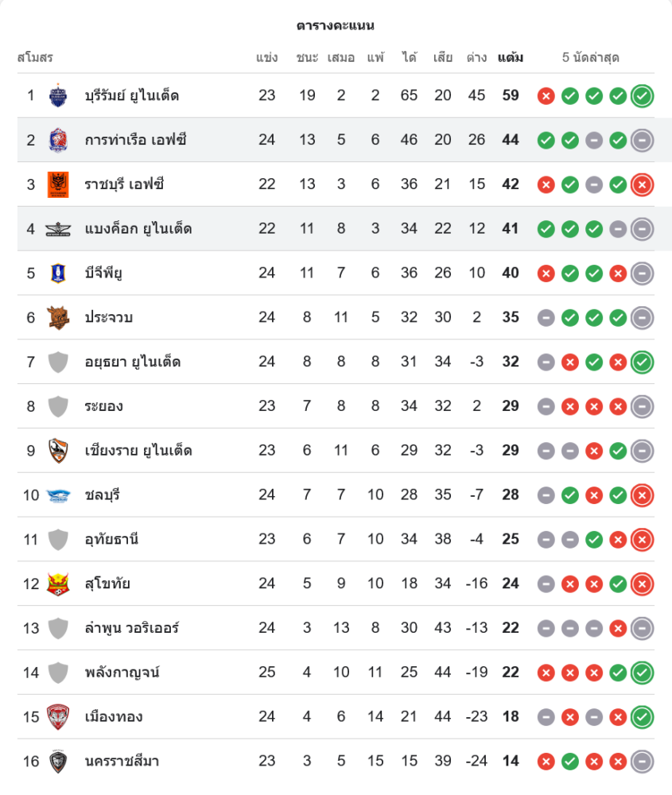Click the เชียงราย ยูไนเต็ด club crest

(58, 451)
